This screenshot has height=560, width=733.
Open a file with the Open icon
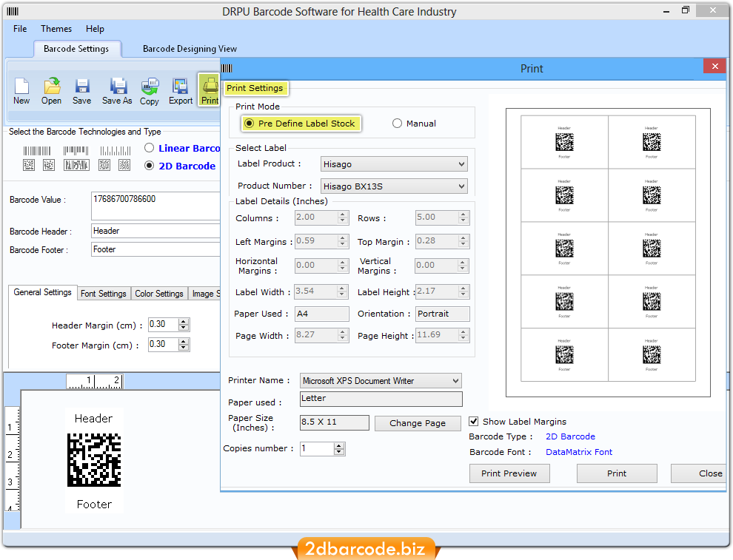click(51, 91)
